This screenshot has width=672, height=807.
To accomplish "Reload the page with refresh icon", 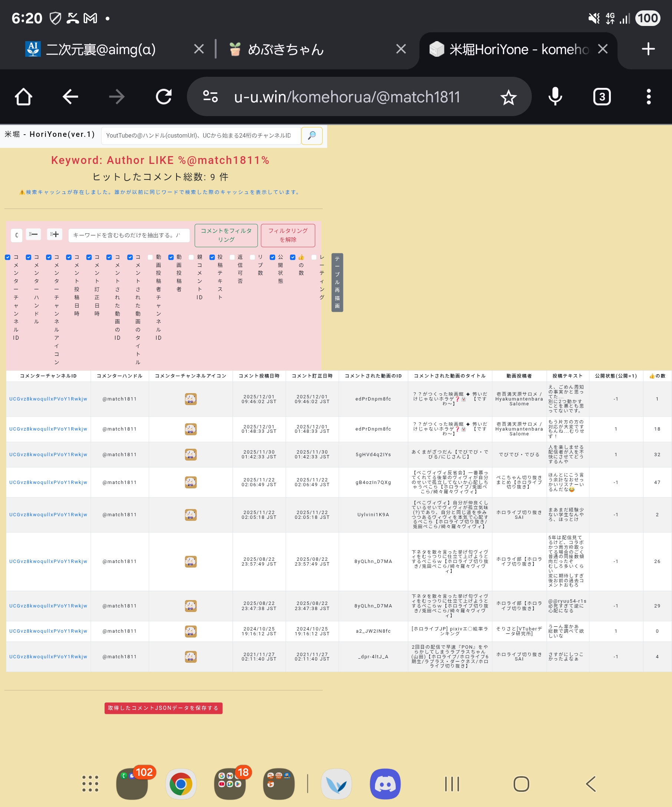I will [164, 97].
